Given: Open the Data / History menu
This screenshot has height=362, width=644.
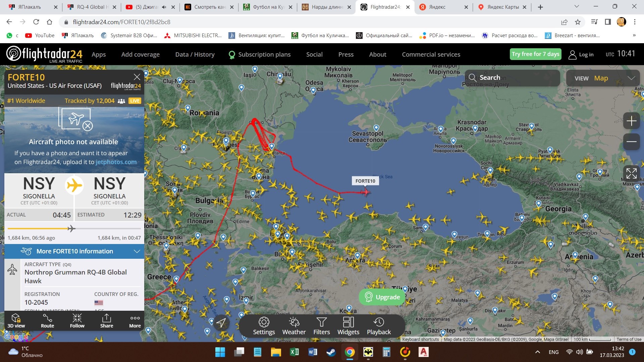Looking at the screenshot, I should [x=195, y=55].
